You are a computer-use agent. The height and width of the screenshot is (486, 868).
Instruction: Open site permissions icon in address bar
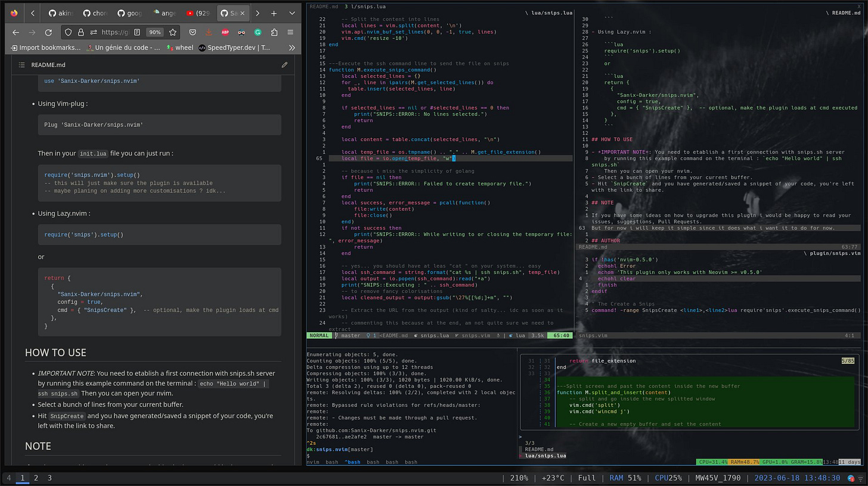[x=94, y=32]
